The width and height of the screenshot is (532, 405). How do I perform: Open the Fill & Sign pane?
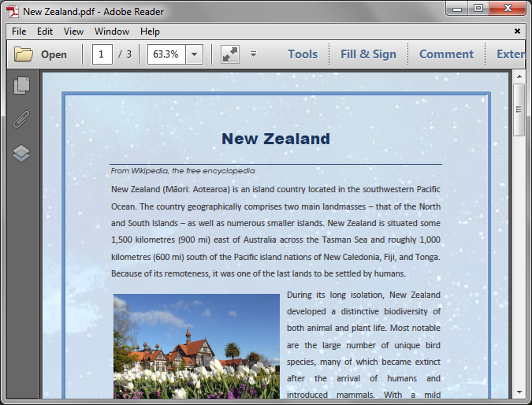368,54
